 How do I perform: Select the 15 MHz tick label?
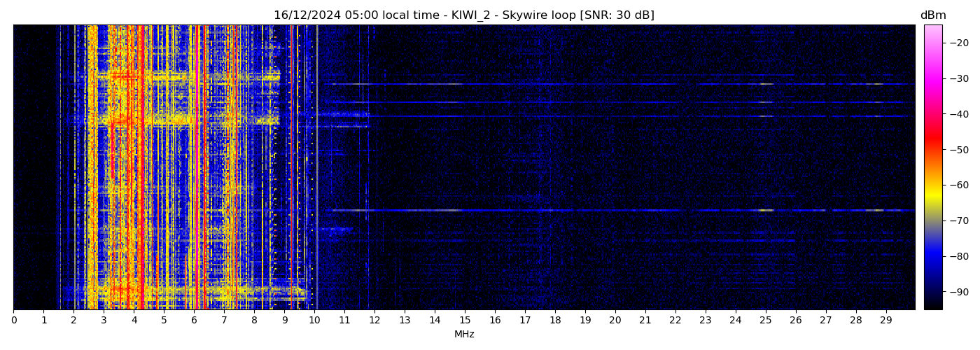coord(465,320)
